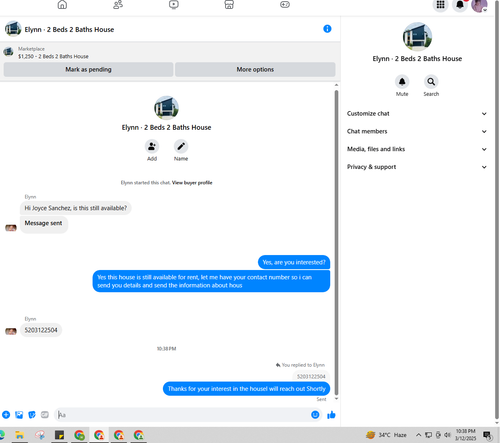The image size is (500, 443).
Task: Open the Gaming icon in top bar
Action: 285,4
